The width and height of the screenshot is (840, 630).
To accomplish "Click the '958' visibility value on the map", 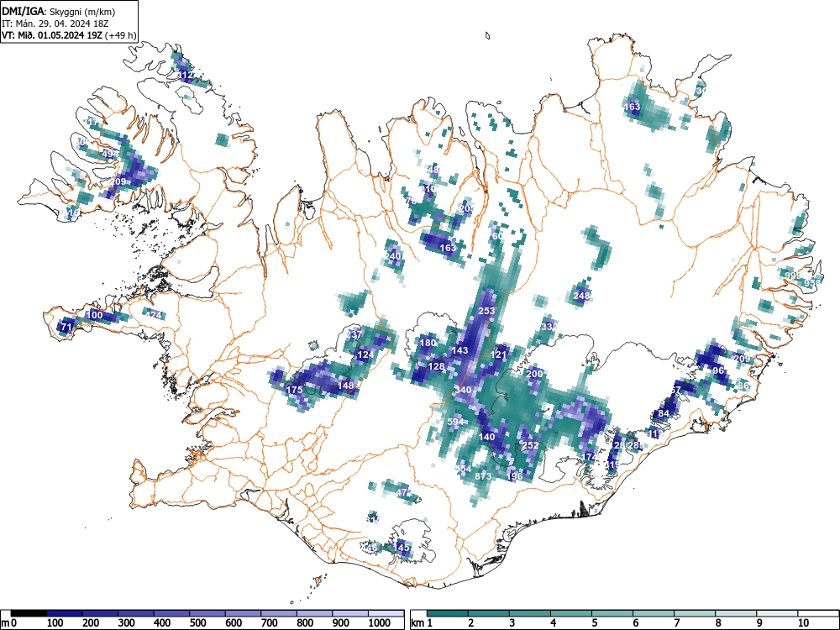I will pos(812,283).
